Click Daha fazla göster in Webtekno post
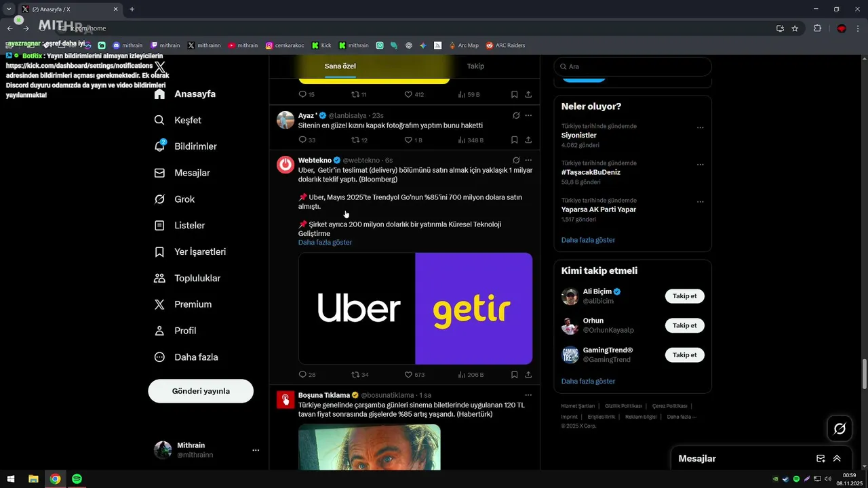 pyautogui.click(x=325, y=243)
